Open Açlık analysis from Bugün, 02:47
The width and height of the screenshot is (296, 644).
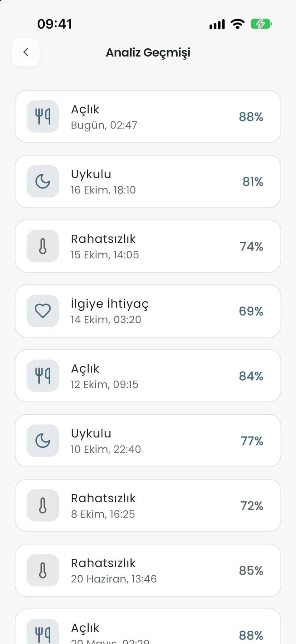148,117
